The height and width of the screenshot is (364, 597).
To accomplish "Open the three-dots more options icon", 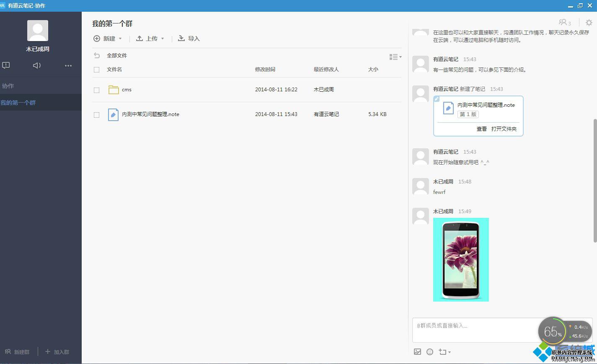I will (x=68, y=65).
